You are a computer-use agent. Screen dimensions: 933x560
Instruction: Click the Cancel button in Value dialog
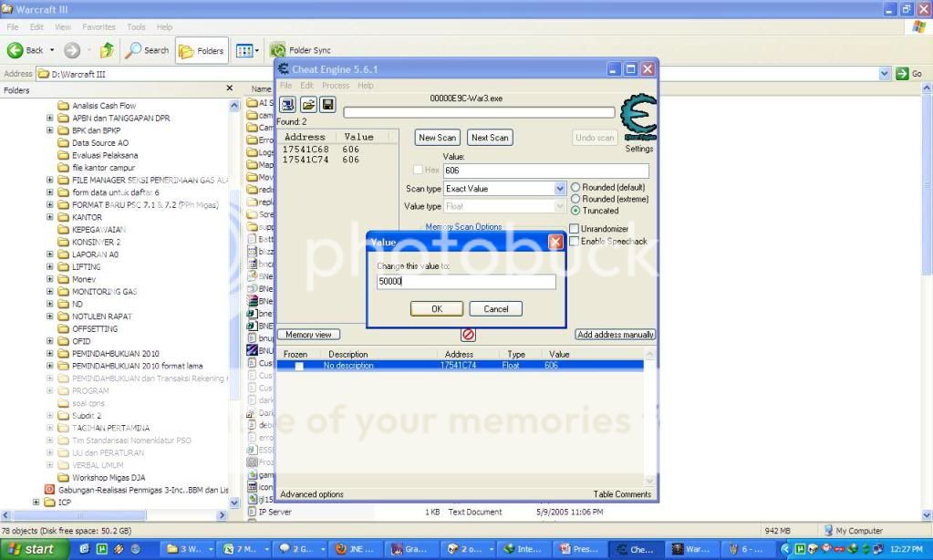(495, 309)
